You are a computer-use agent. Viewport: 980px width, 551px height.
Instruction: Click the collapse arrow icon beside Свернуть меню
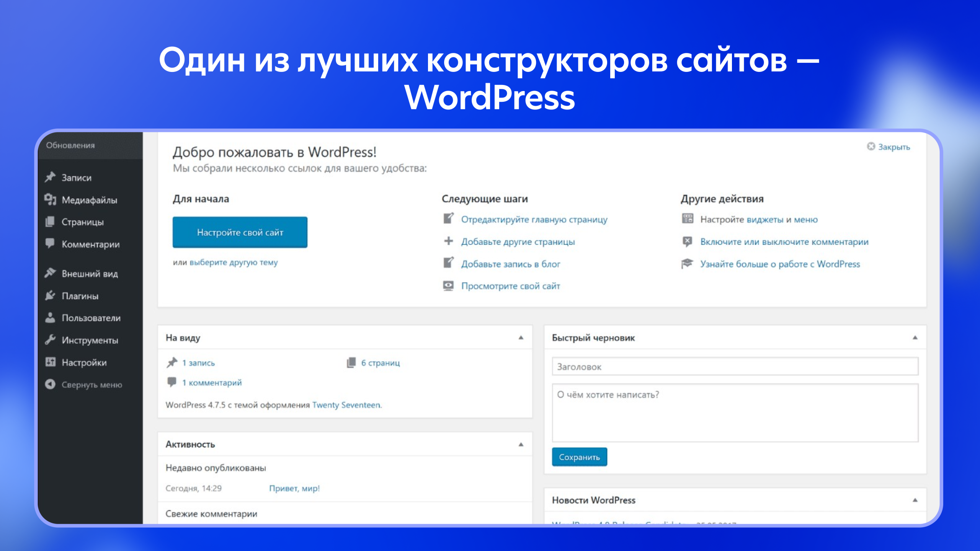click(x=50, y=384)
